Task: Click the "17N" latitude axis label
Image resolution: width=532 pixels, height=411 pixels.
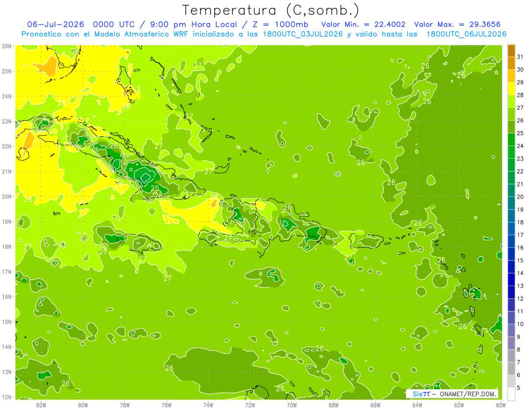Action: [6, 271]
